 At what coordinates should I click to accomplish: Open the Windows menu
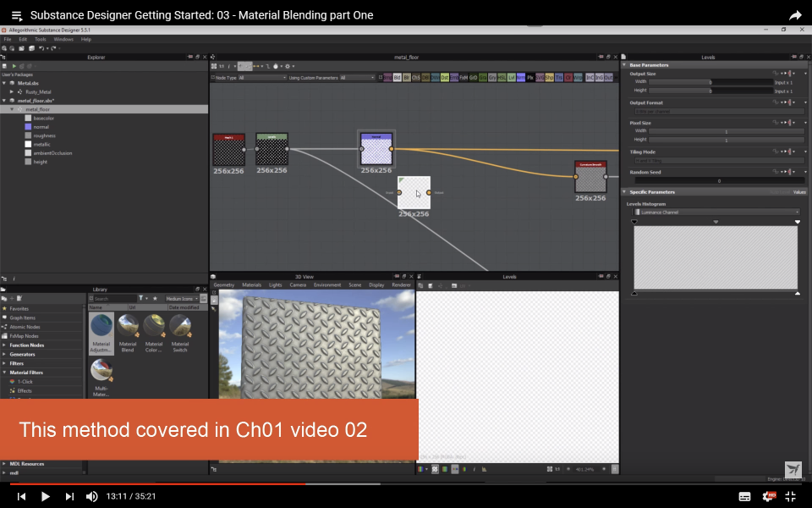63,40
